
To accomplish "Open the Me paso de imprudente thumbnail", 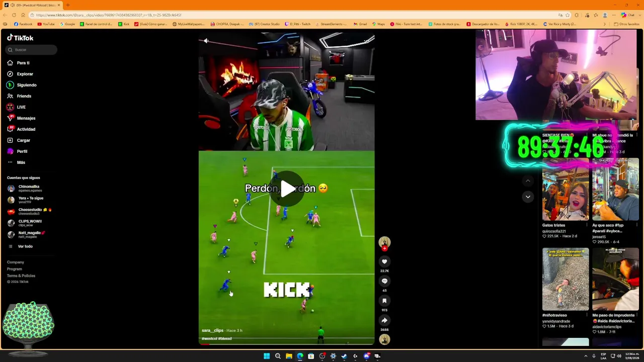I will click(615, 279).
